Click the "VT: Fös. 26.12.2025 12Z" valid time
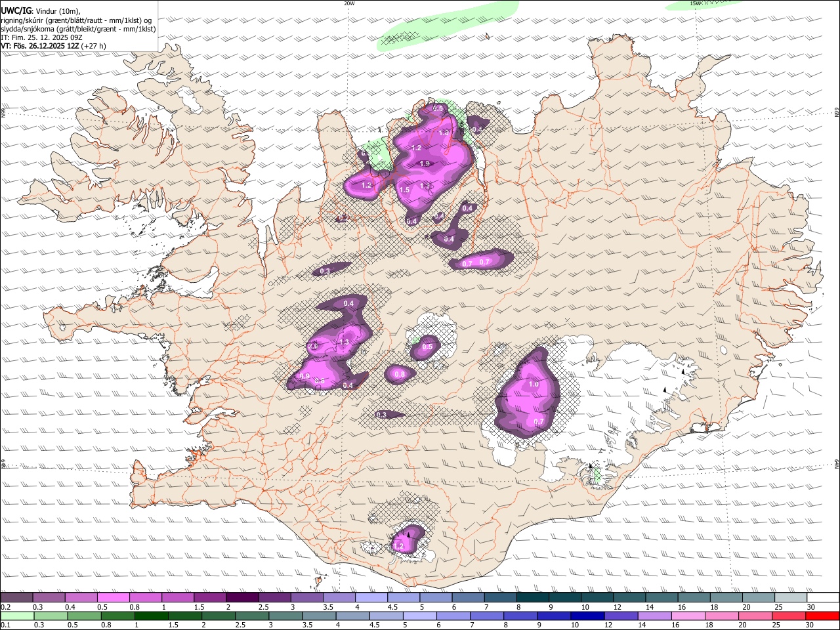This screenshot has width=840, height=630. (x=39, y=46)
